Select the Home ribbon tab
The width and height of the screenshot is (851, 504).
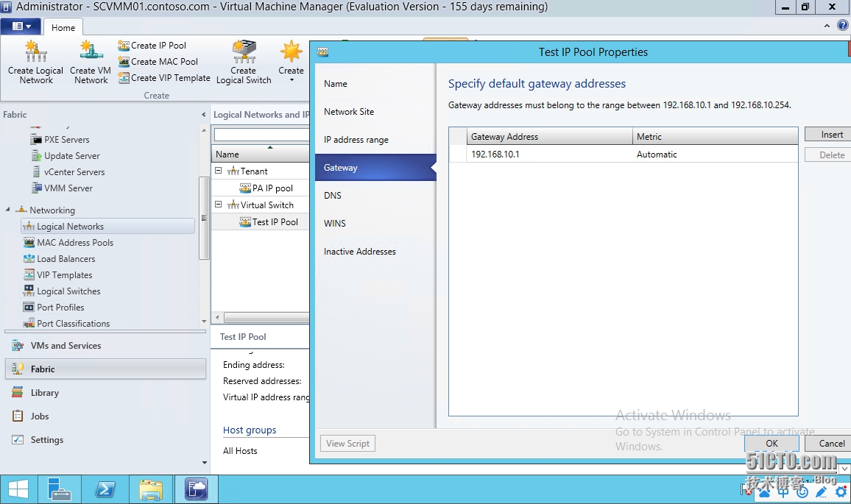click(63, 27)
